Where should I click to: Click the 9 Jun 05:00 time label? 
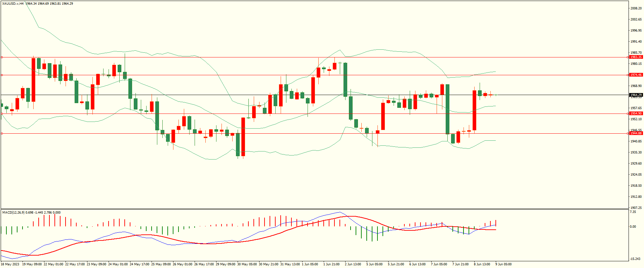504,264
